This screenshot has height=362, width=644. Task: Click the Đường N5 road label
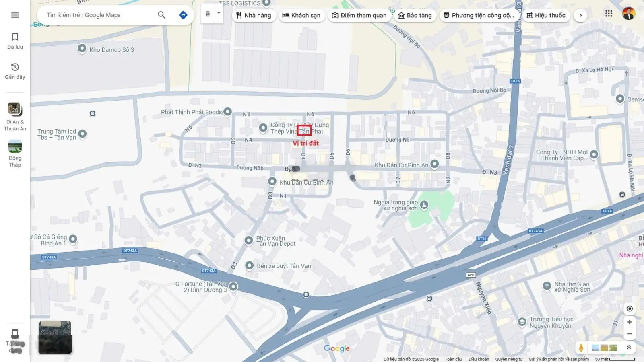click(x=397, y=140)
